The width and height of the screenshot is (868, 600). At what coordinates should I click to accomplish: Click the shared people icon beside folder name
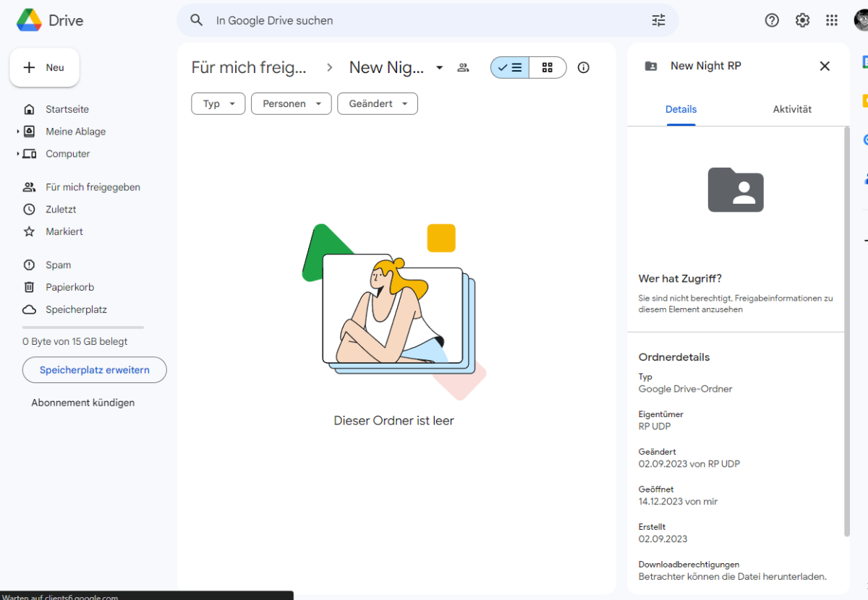tap(464, 68)
